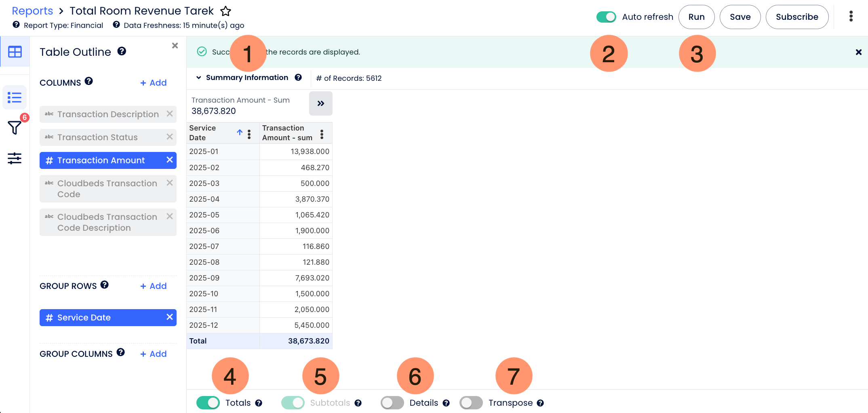Expand summary with the double chevron button
The height and width of the screenshot is (413, 868).
pyautogui.click(x=321, y=103)
